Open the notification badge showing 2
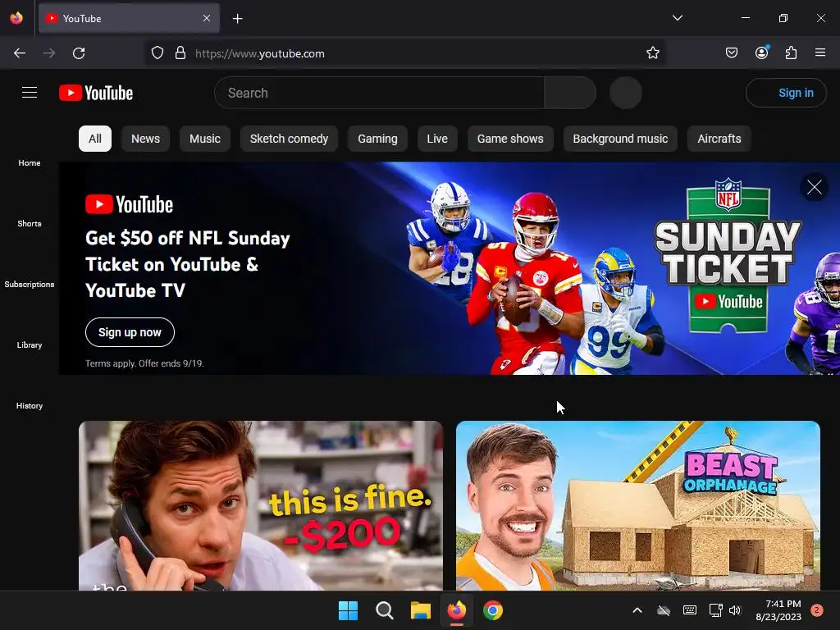Viewport: 840px width, 630px height. pyautogui.click(x=817, y=610)
